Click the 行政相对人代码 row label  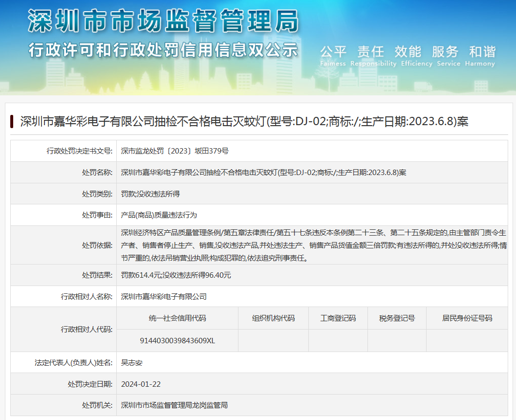tap(86, 329)
